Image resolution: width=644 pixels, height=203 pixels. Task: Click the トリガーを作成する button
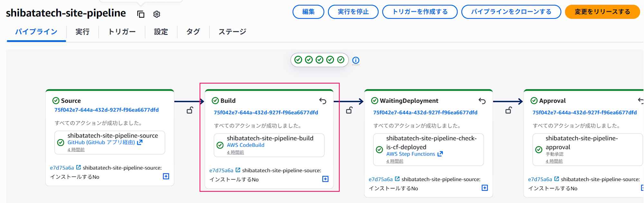coord(420,12)
